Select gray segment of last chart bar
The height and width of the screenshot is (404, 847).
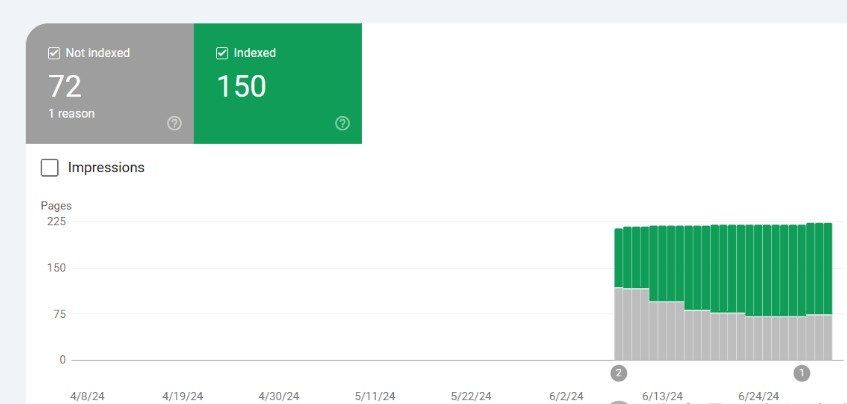[x=828, y=337]
